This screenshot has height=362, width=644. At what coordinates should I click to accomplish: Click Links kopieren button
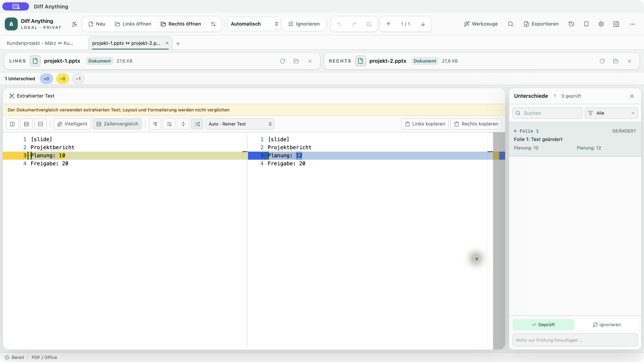[x=425, y=124]
